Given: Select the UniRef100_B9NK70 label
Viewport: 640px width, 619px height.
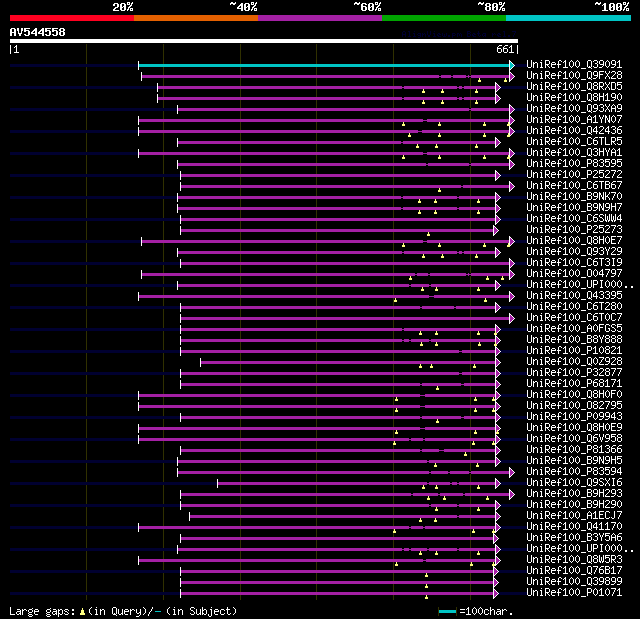Looking at the screenshot, I should [574, 197].
